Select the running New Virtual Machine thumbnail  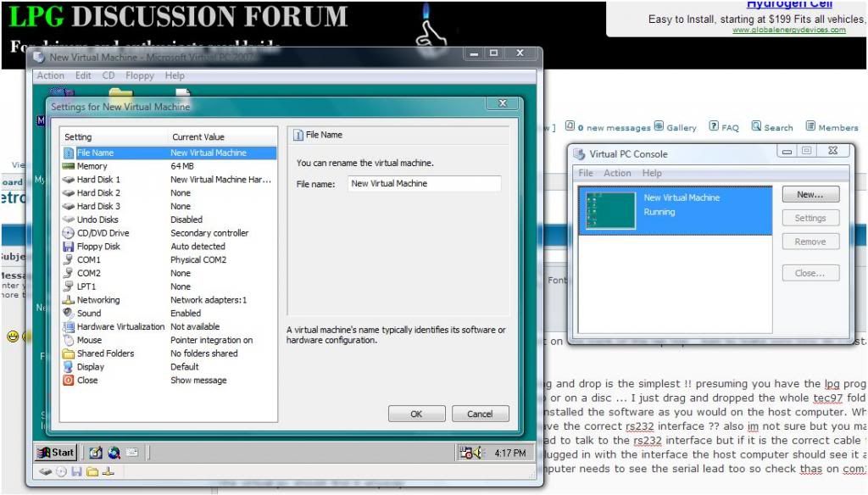pos(611,210)
